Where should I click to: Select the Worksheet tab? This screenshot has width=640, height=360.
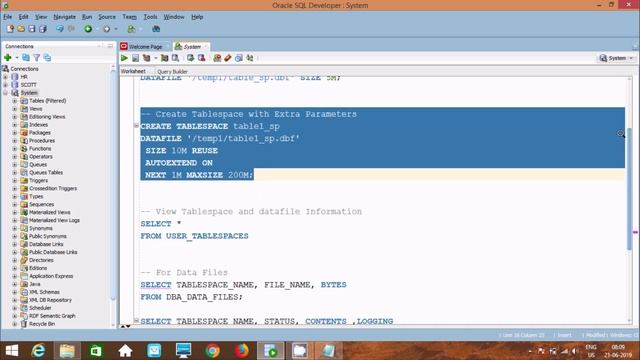(x=133, y=71)
